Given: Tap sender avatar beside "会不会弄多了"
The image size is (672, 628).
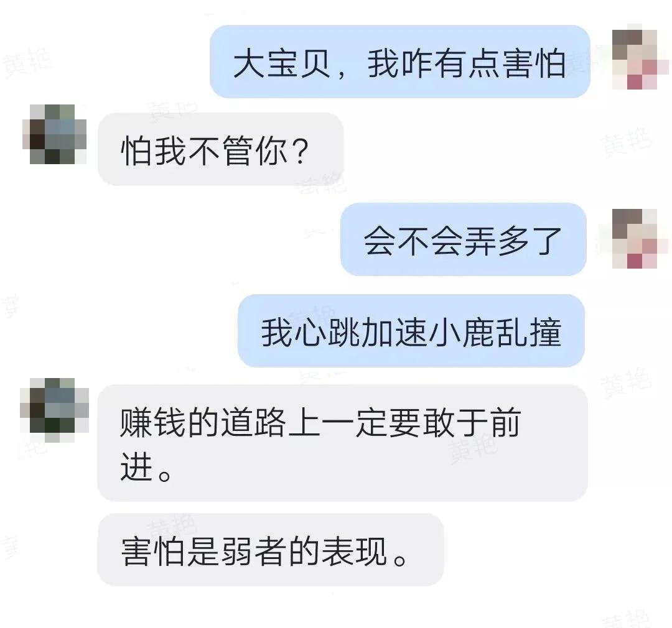Looking at the screenshot, I should (634, 239).
